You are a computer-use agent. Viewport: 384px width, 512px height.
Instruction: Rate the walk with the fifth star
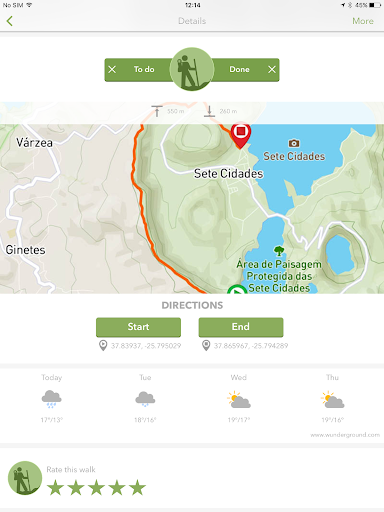(x=137, y=487)
